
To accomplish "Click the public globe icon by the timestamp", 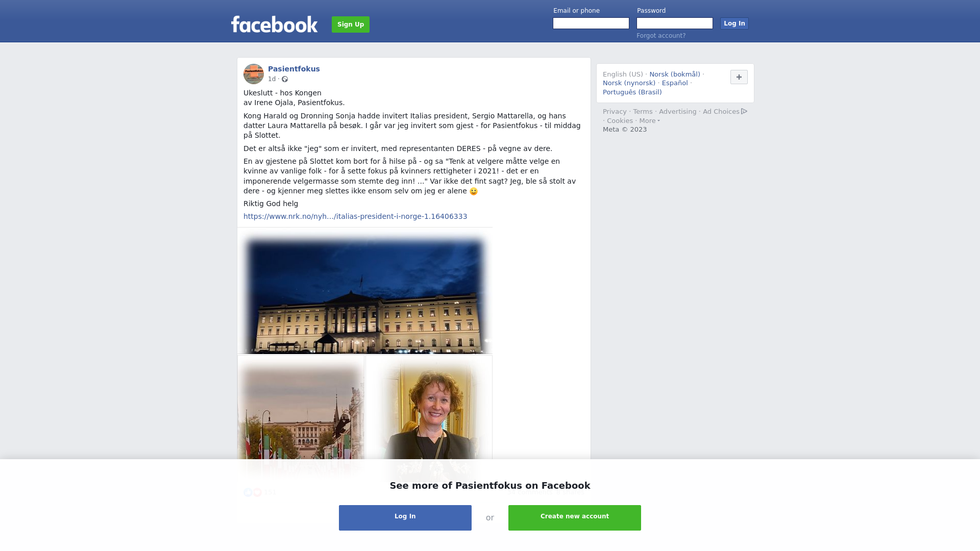I will [285, 79].
